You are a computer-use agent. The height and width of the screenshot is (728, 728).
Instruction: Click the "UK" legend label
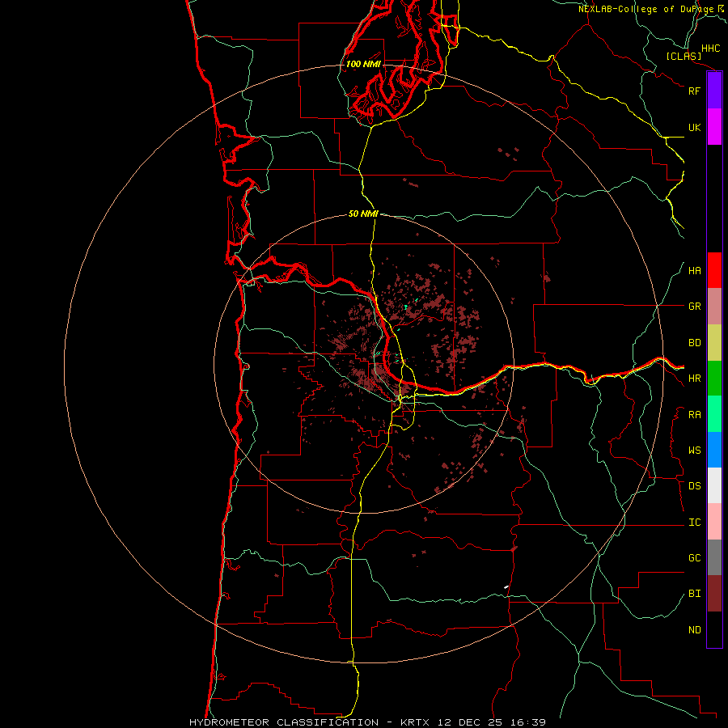(694, 127)
